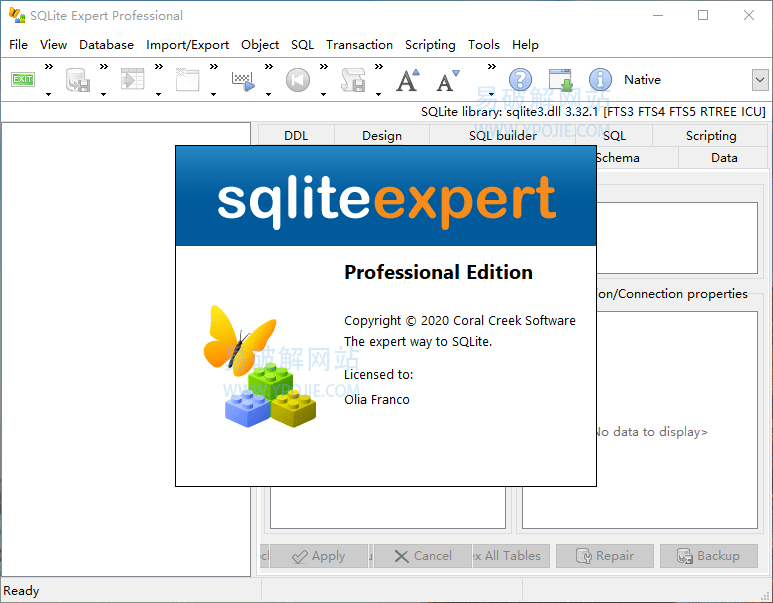The image size is (773, 603).
Task: Click the round back arrow toolbar icon
Action: [298, 80]
